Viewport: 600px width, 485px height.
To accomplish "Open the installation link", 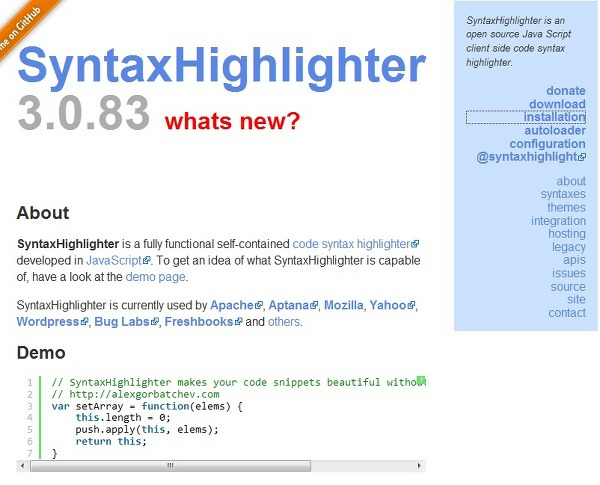I will click(554, 117).
